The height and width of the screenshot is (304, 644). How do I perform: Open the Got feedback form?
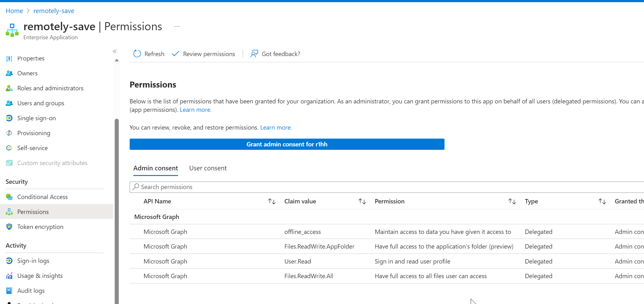275,54
